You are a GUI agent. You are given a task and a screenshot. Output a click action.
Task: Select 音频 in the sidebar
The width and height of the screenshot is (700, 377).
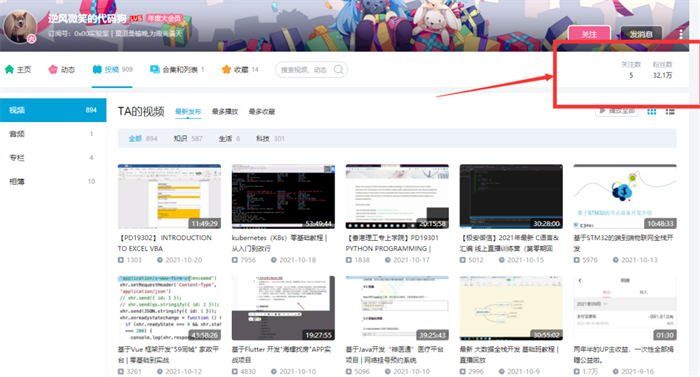pos(53,134)
